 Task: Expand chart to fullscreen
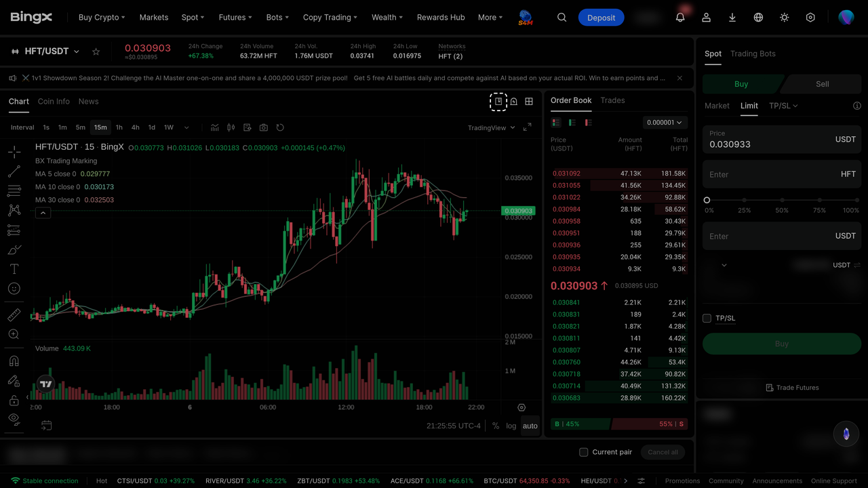527,127
